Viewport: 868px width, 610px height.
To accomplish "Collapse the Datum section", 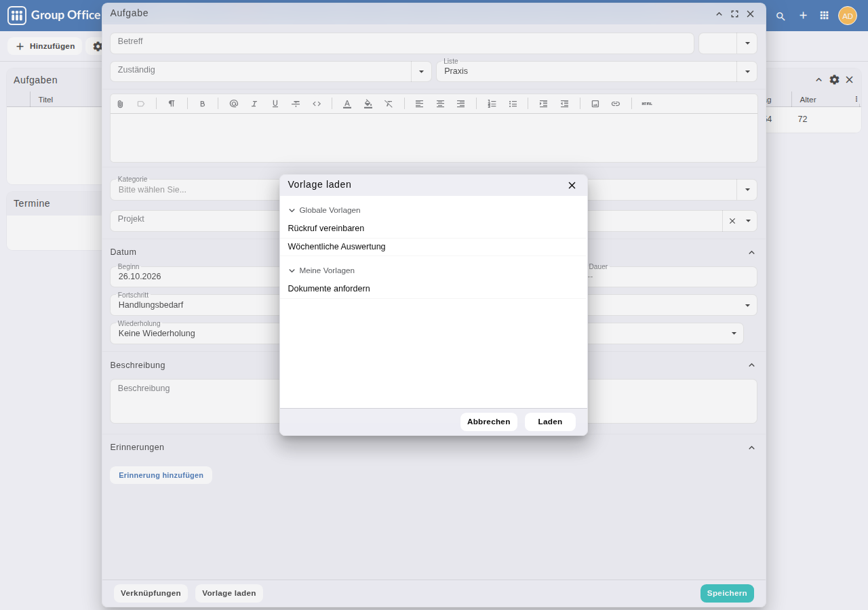I will (x=751, y=252).
